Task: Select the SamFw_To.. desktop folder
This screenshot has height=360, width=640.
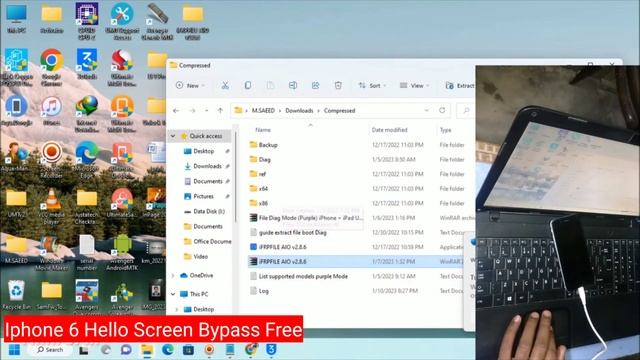Action: point(51,295)
